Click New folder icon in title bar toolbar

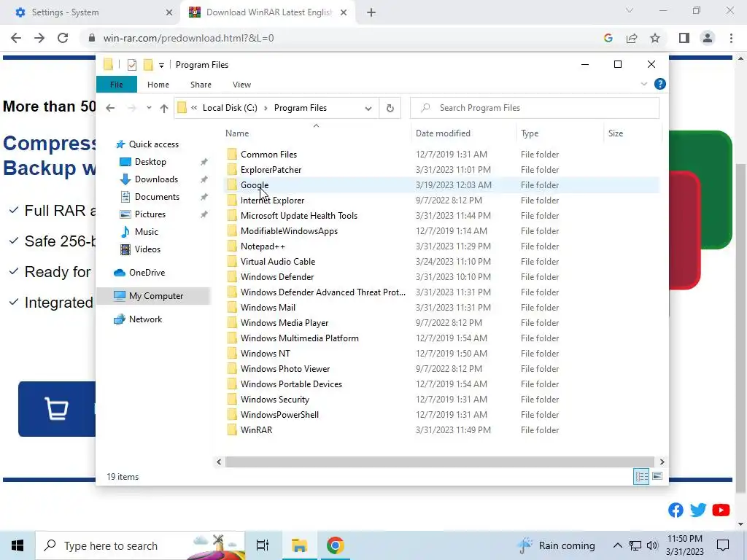148,64
